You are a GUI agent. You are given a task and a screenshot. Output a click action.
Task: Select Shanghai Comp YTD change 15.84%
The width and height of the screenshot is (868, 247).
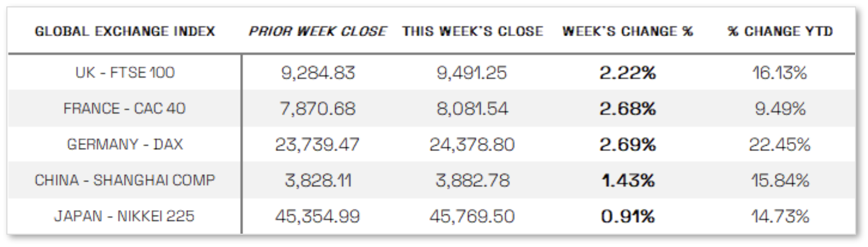[x=780, y=180]
